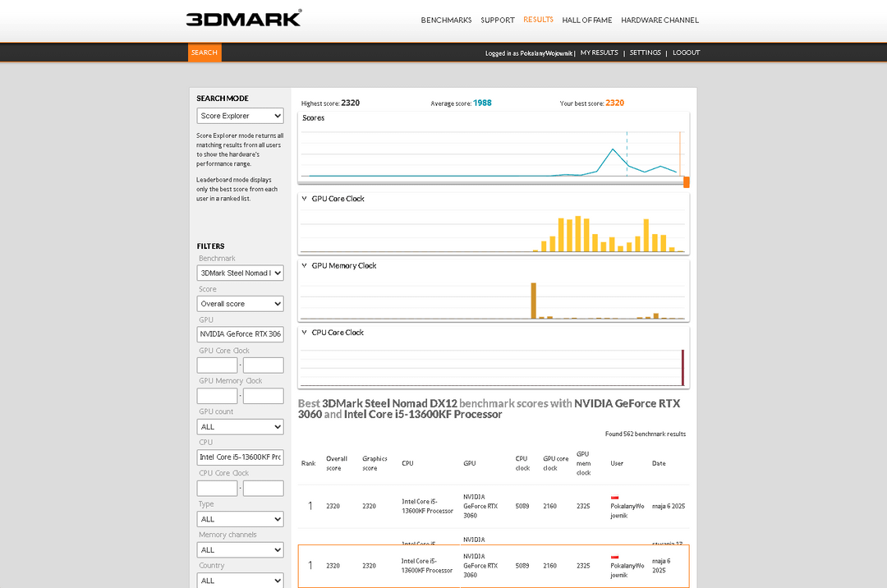Screen dimensions: 887x588
Task: Click the Poland flag in first result row
Action: click(615, 498)
